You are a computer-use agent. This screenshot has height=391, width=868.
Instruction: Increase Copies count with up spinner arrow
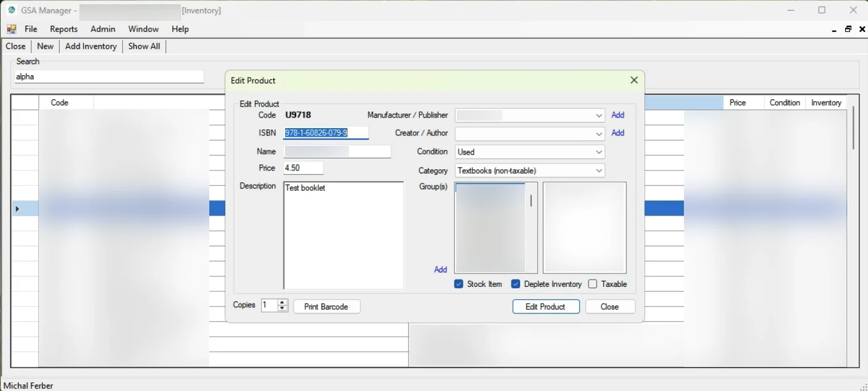(283, 302)
